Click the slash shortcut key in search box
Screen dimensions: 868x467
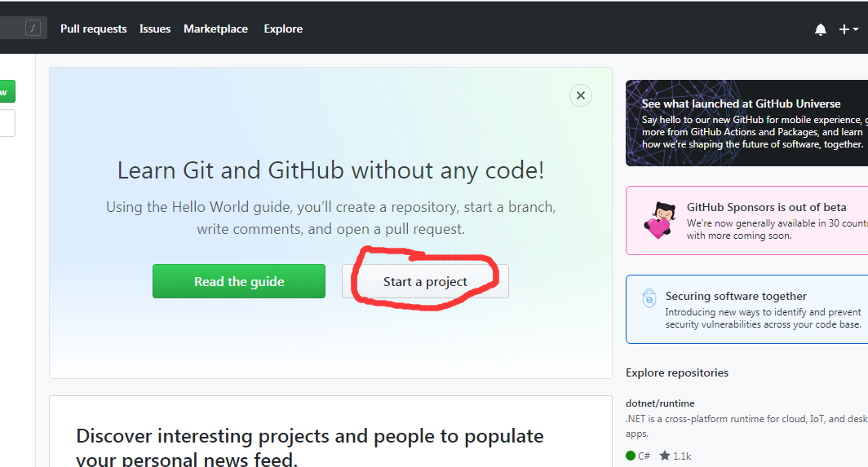[33, 28]
